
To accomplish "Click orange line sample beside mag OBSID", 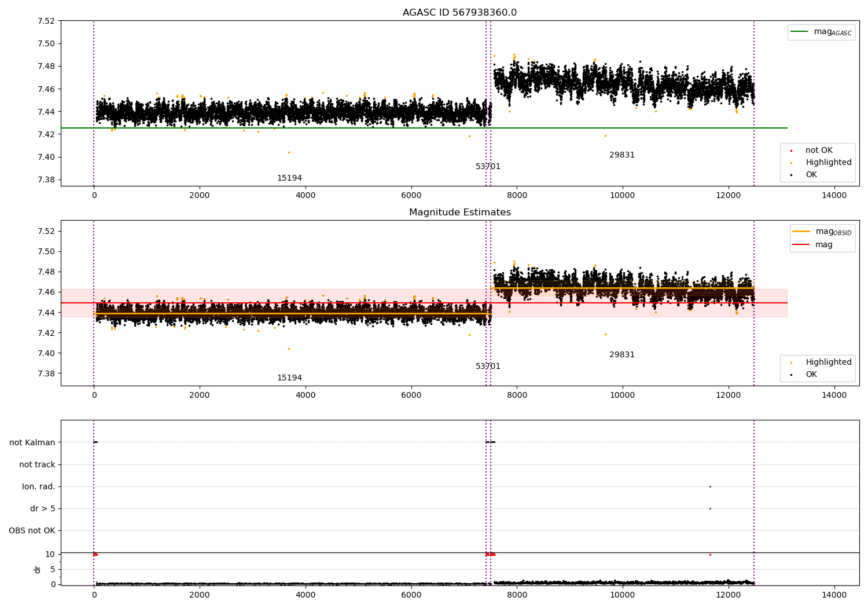I will pyautogui.click(x=801, y=232).
